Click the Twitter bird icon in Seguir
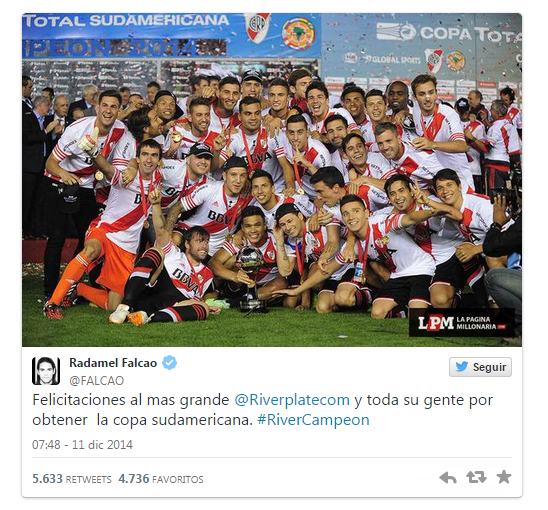Image resolution: width=548 pixels, height=510 pixels. [461, 367]
